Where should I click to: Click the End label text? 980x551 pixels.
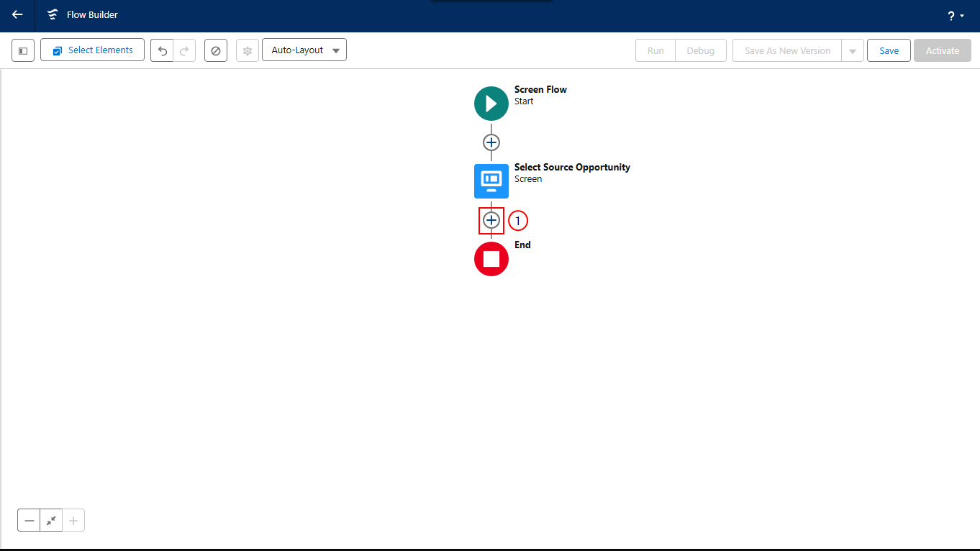(x=522, y=245)
